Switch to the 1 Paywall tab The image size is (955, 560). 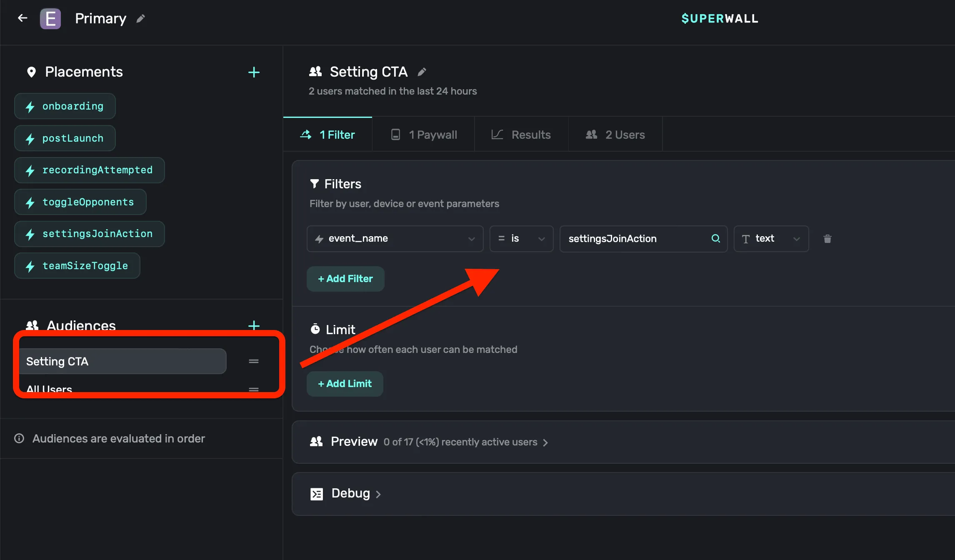423,135
